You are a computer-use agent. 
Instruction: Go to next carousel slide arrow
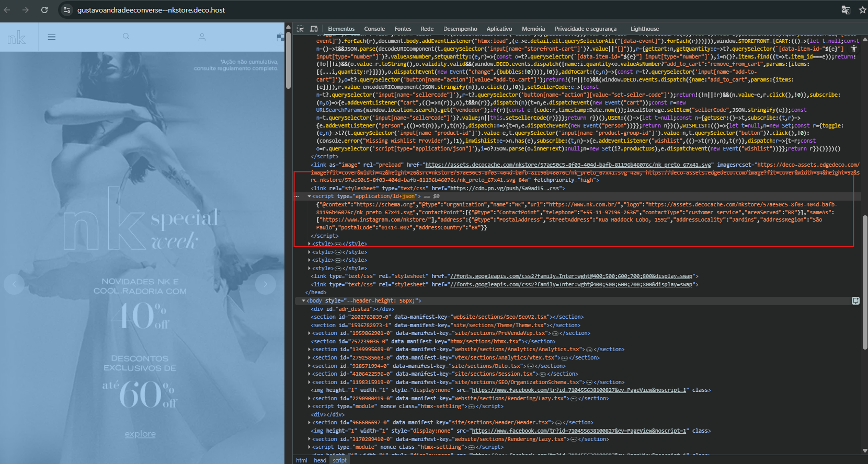click(265, 284)
